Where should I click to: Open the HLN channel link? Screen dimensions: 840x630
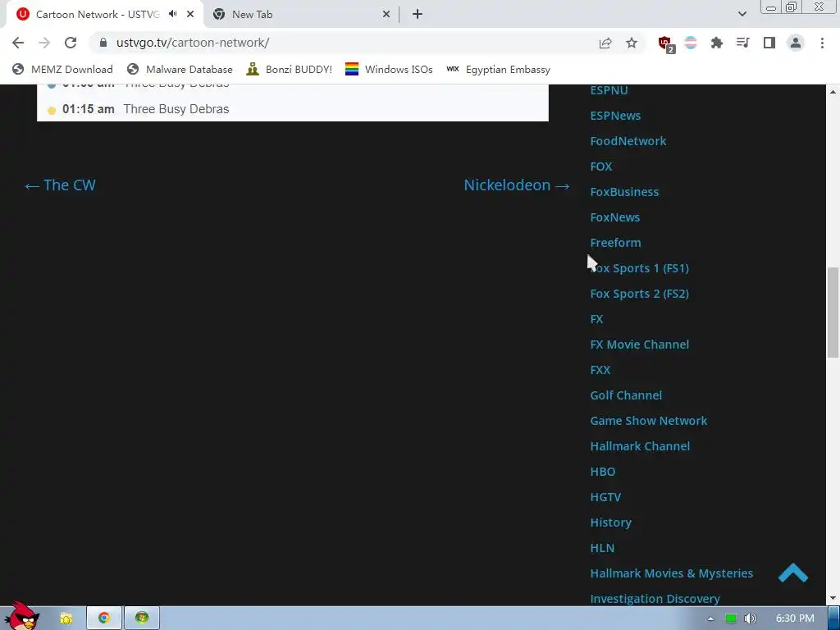(x=601, y=548)
